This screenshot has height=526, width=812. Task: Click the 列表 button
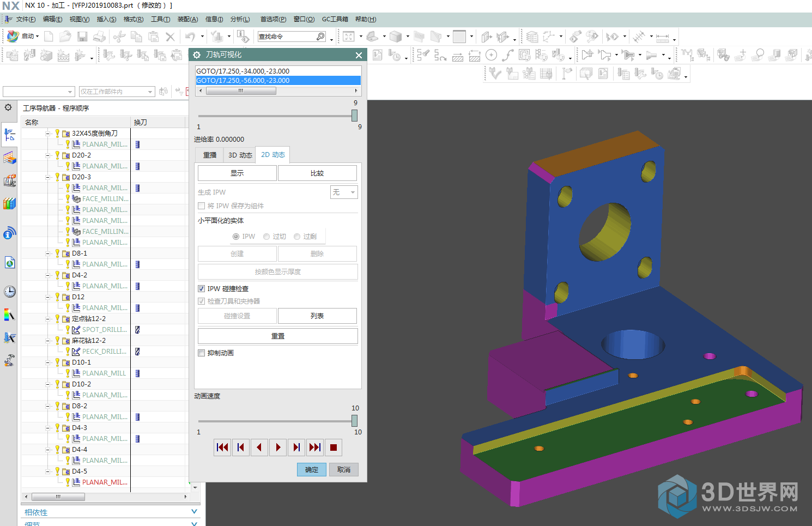(x=317, y=316)
